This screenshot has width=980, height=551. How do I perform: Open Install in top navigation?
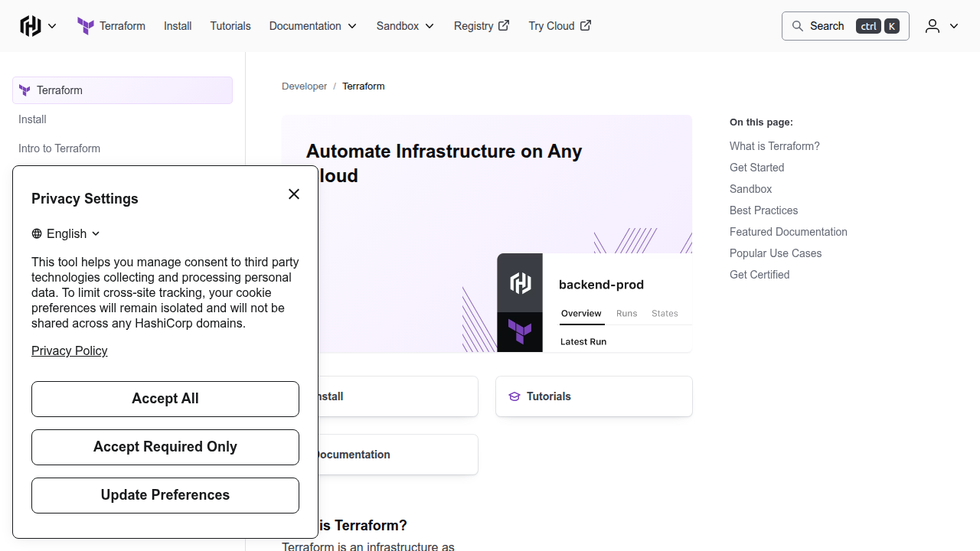click(178, 26)
